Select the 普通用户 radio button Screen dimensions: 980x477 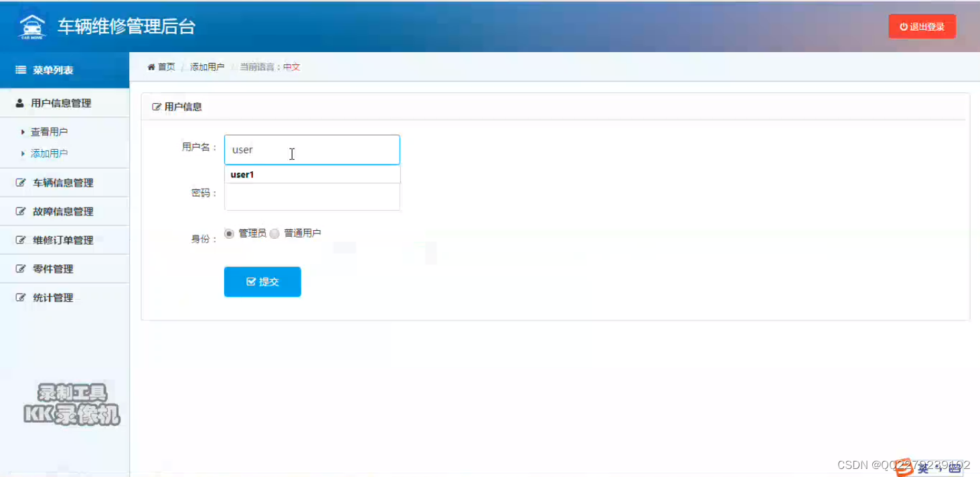[x=274, y=233]
